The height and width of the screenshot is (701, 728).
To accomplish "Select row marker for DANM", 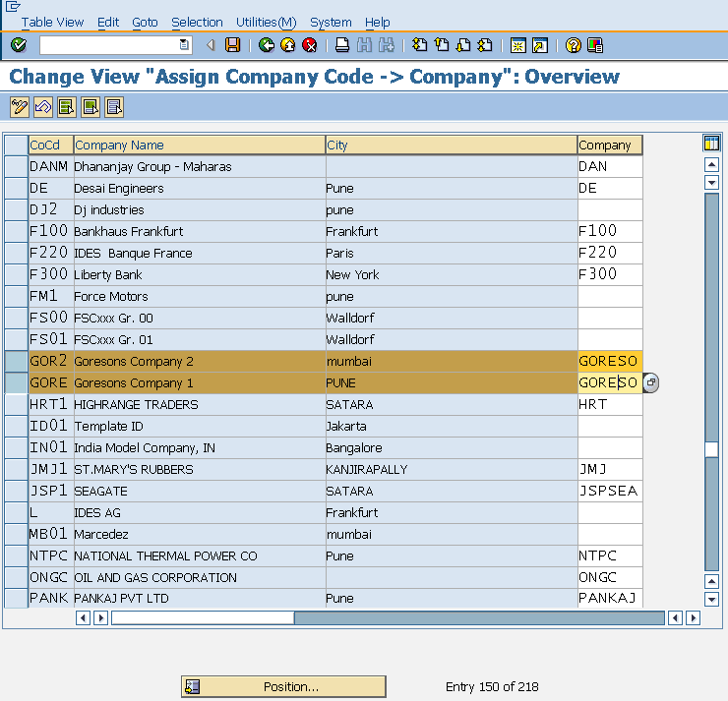I will tap(17, 166).
